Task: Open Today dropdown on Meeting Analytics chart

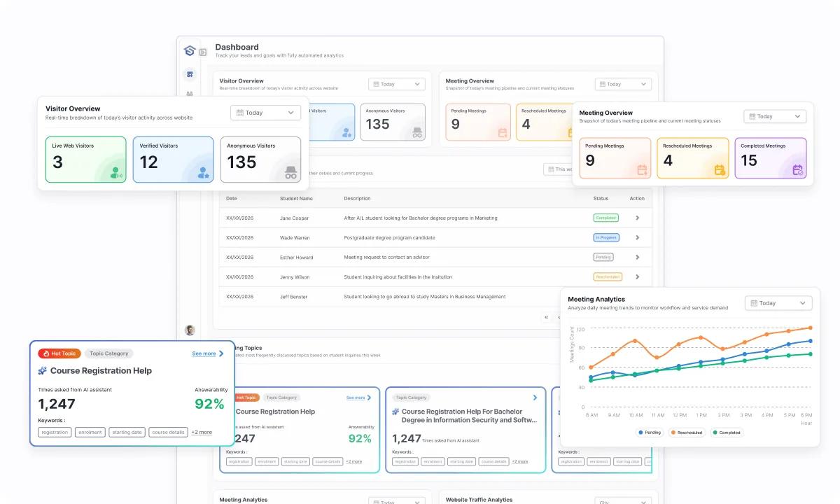Action: coord(778,303)
